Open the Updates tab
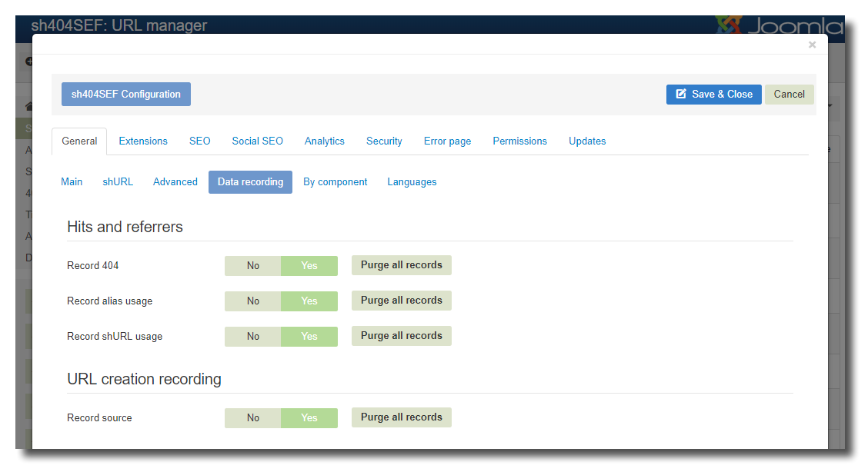This screenshot has height=472, width=868. pyautogui.click(x=587, y=141)
